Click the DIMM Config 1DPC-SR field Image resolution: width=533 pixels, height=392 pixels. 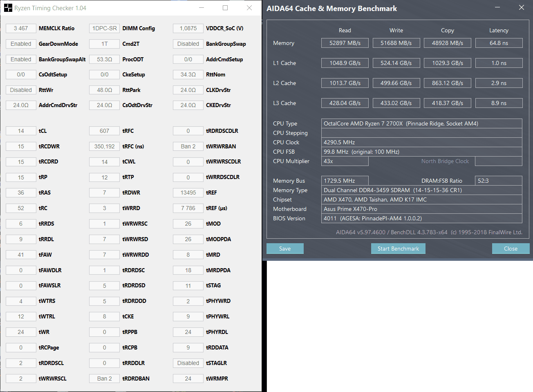(105, 28)
